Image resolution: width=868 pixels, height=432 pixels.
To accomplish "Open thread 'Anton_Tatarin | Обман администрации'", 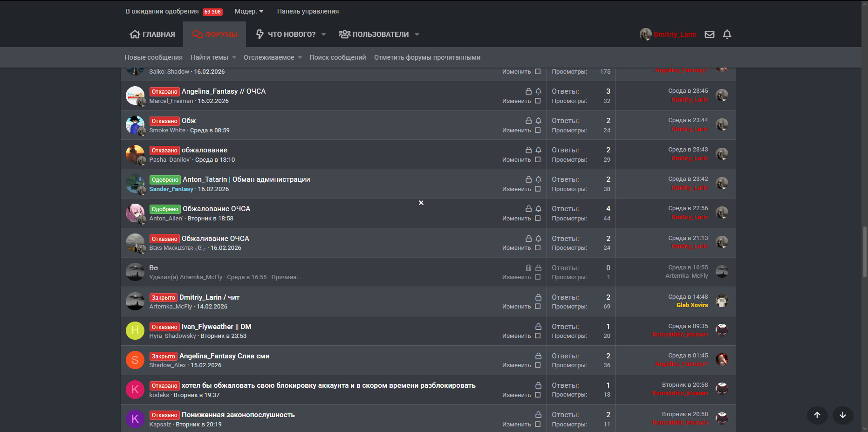I will click(x=246, y=179).
